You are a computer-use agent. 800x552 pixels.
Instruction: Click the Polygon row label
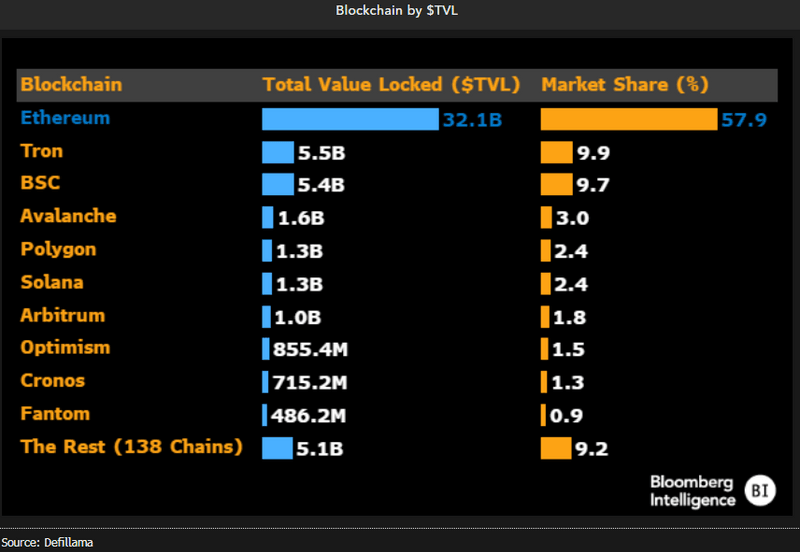[x=58, y=249]
